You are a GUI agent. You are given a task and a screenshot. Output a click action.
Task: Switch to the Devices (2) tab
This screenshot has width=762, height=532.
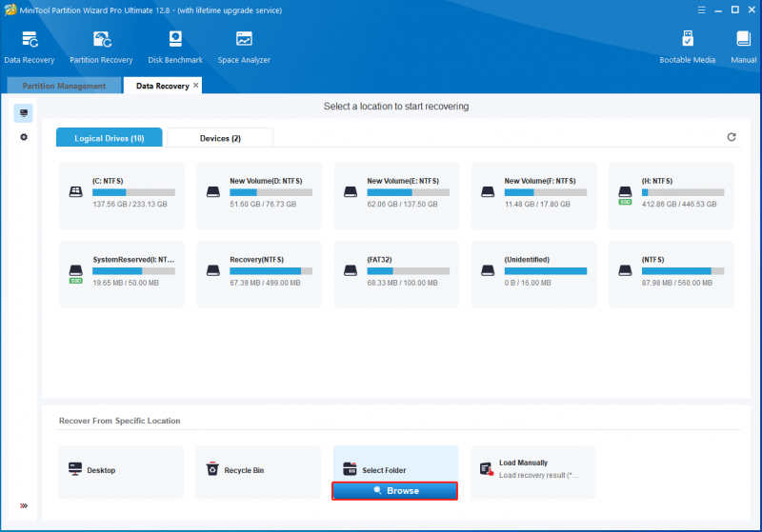(220, 138)
